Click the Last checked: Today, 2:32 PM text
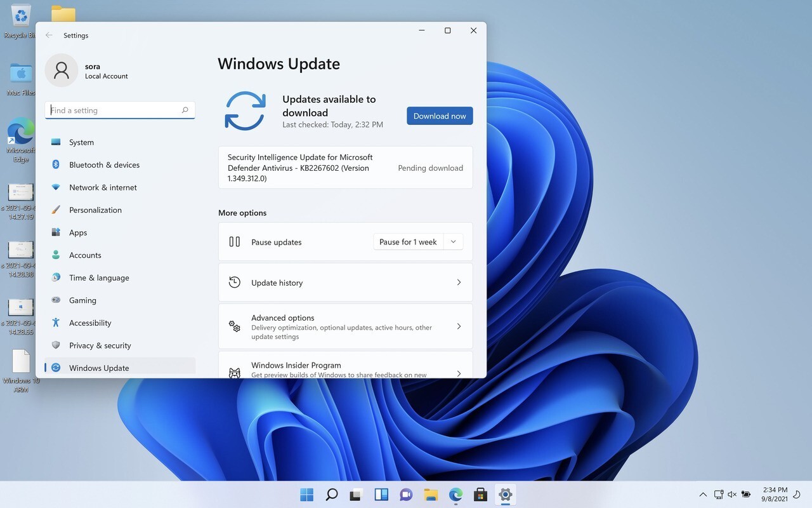Viewport: 812px width, 508px height. [x=332, y=124]
